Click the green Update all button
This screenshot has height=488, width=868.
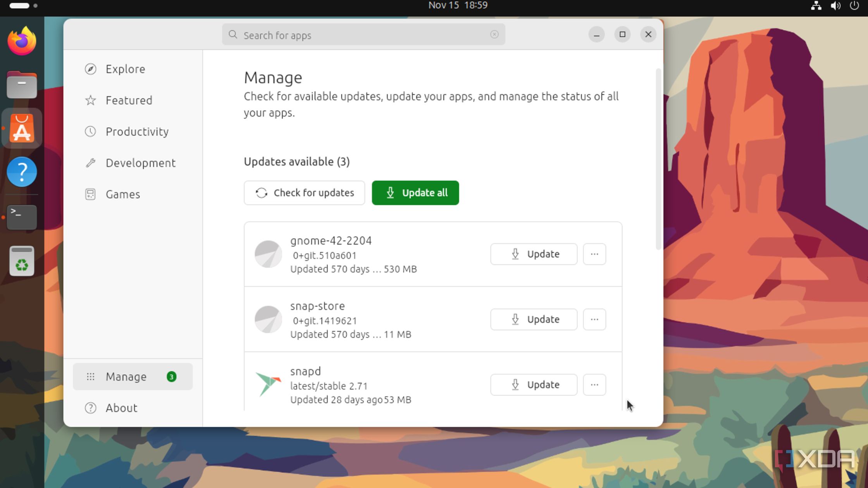coord(415,193)
